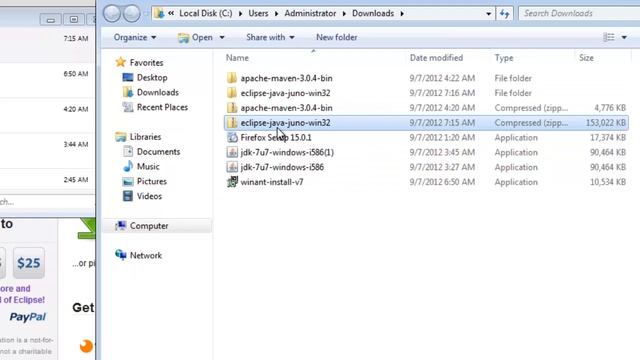Click the Favorites star icon
The width and height of the screenshot is (640, 360).
pos(120,62)
